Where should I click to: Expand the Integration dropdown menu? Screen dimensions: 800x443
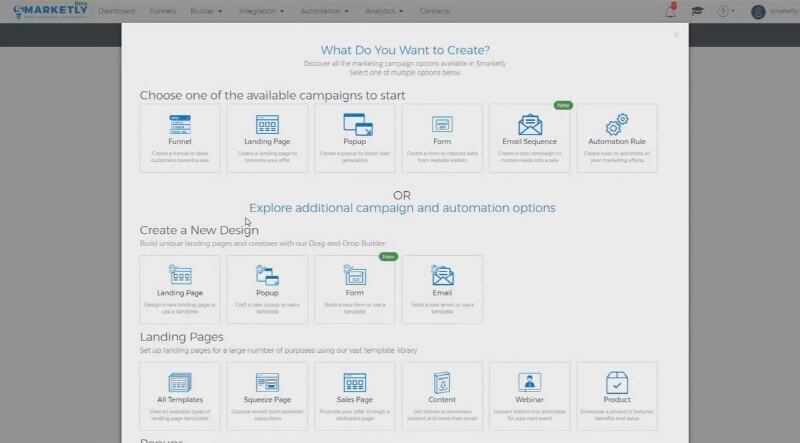tap(261, 11)
